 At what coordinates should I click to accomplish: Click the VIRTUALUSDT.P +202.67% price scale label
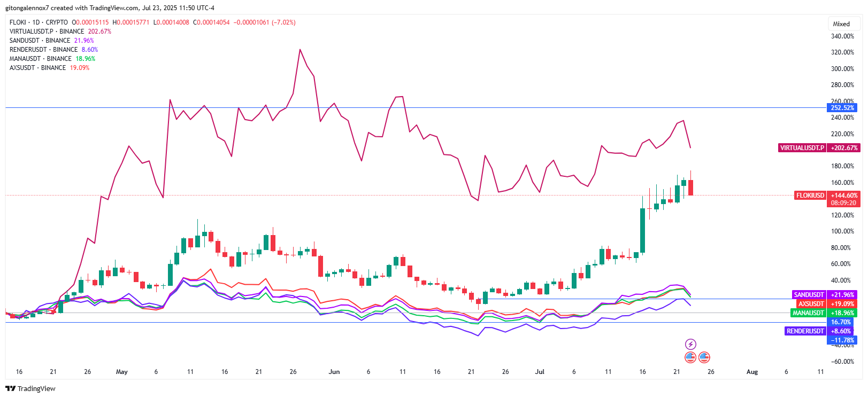[819, 148]
